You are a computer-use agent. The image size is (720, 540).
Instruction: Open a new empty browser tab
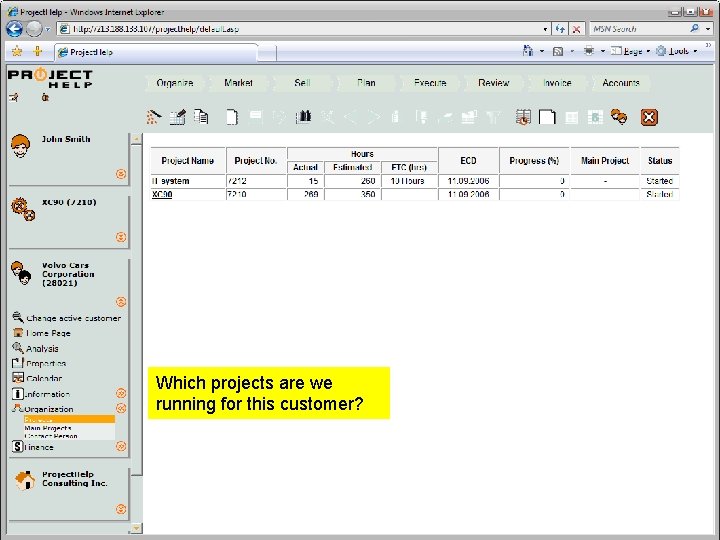pos(267,53)
